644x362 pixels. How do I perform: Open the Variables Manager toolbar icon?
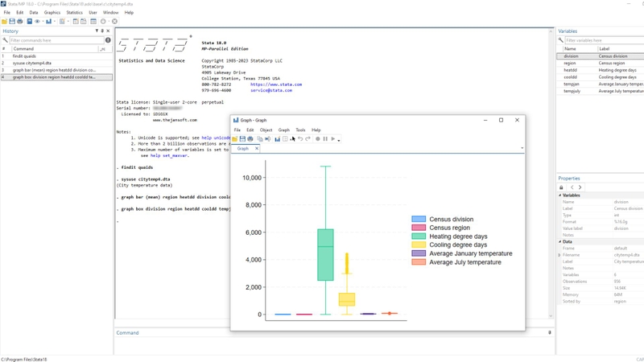pyautogui.click(x=93, y=22)
